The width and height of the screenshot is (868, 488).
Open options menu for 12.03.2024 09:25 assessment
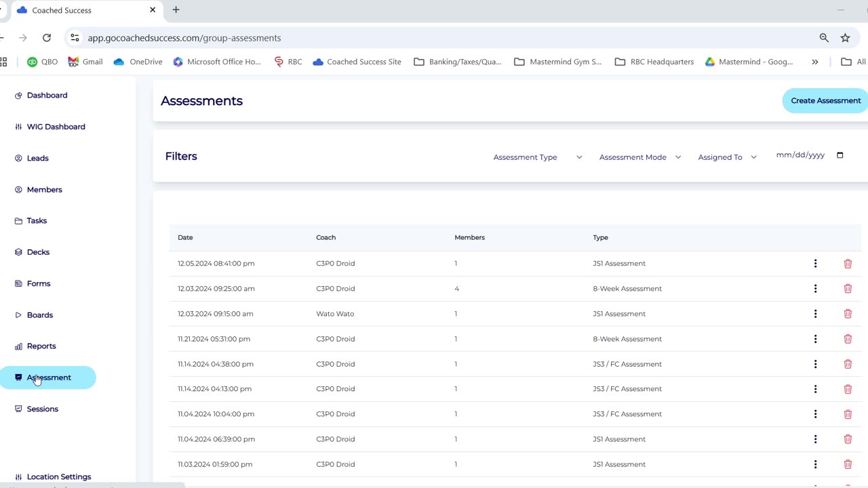[x=815, y=289]
